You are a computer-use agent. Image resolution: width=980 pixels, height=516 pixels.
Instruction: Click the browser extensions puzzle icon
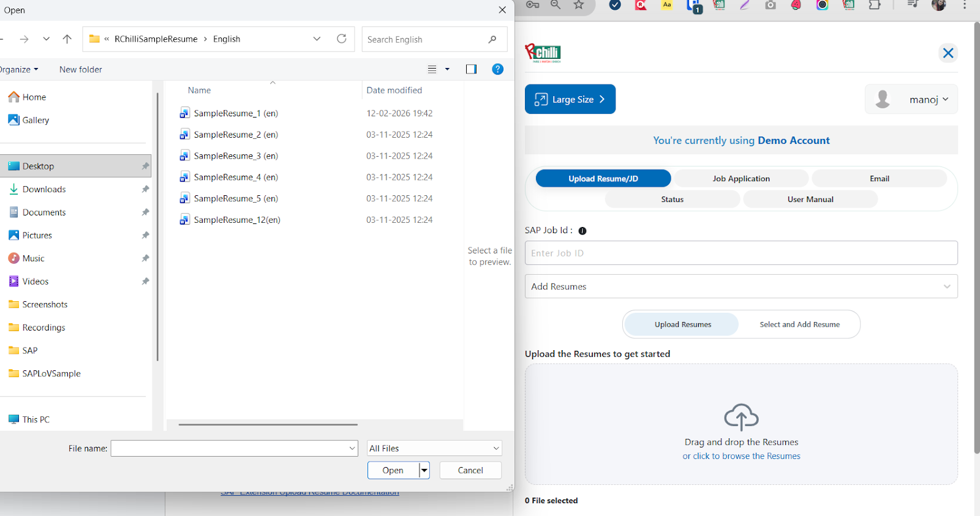point(875,5)
